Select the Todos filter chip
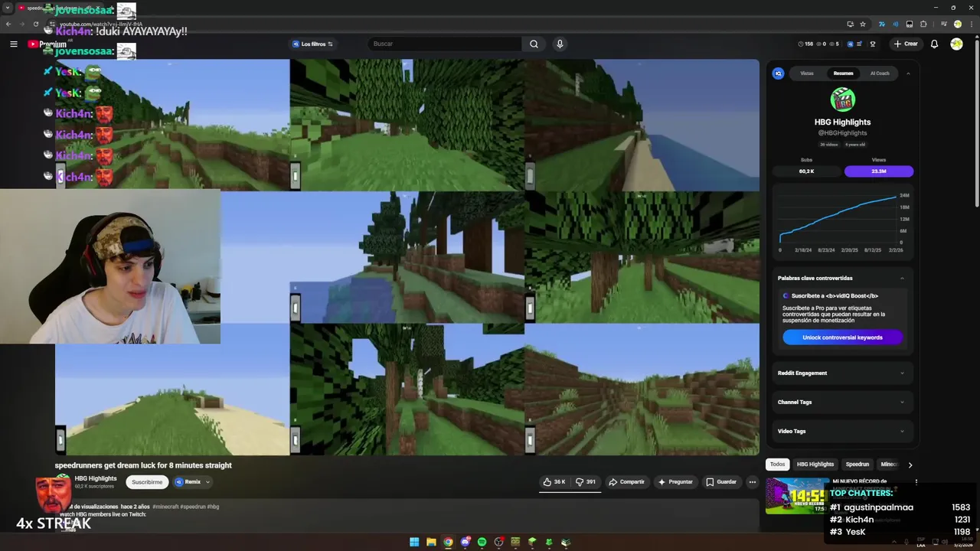 tap(777, 465)
